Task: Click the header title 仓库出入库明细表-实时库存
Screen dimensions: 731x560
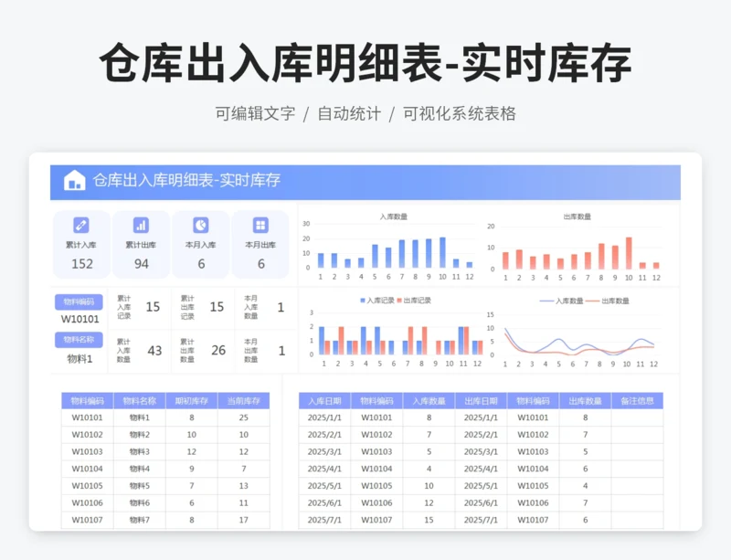Action: [186, 181]
